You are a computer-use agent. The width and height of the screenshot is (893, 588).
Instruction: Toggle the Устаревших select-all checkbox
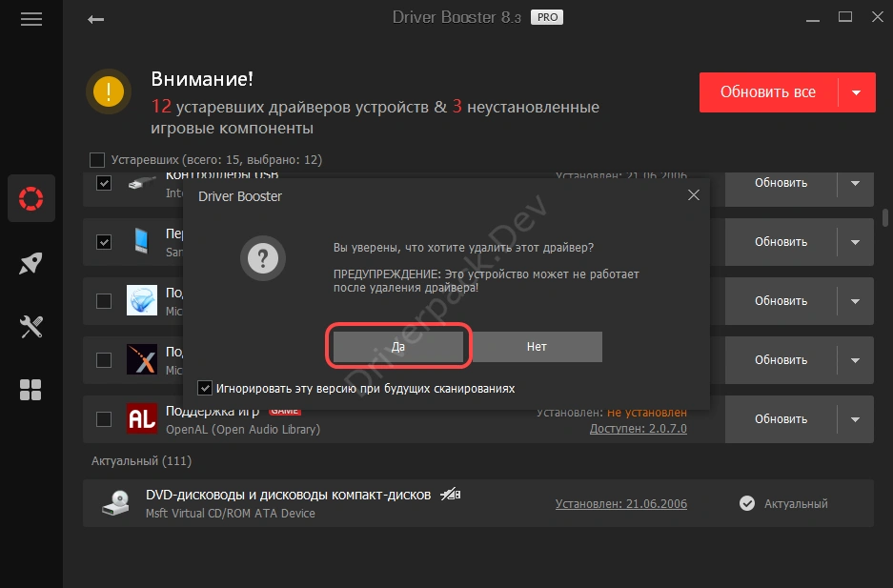point(97,160)
